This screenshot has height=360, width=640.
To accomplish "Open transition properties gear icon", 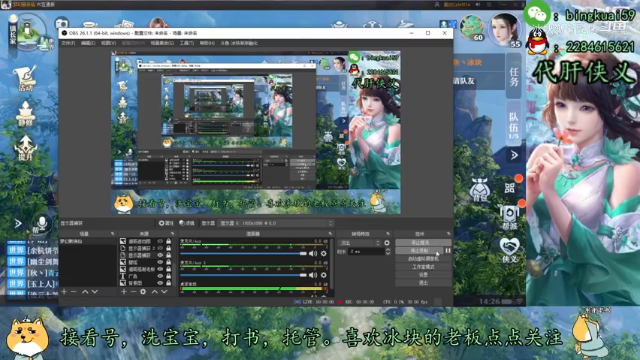I will coord(387,243).
